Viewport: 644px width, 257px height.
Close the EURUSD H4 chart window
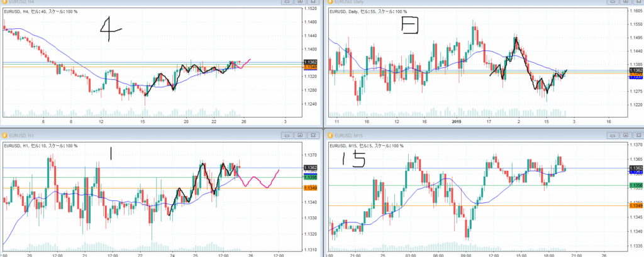click(313, 2)
